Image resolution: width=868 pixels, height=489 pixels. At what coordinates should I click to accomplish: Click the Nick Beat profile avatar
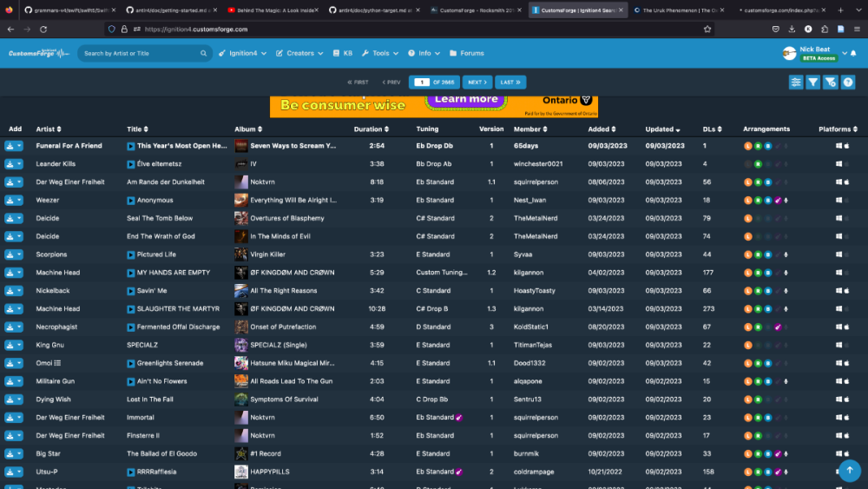[789, 53]
